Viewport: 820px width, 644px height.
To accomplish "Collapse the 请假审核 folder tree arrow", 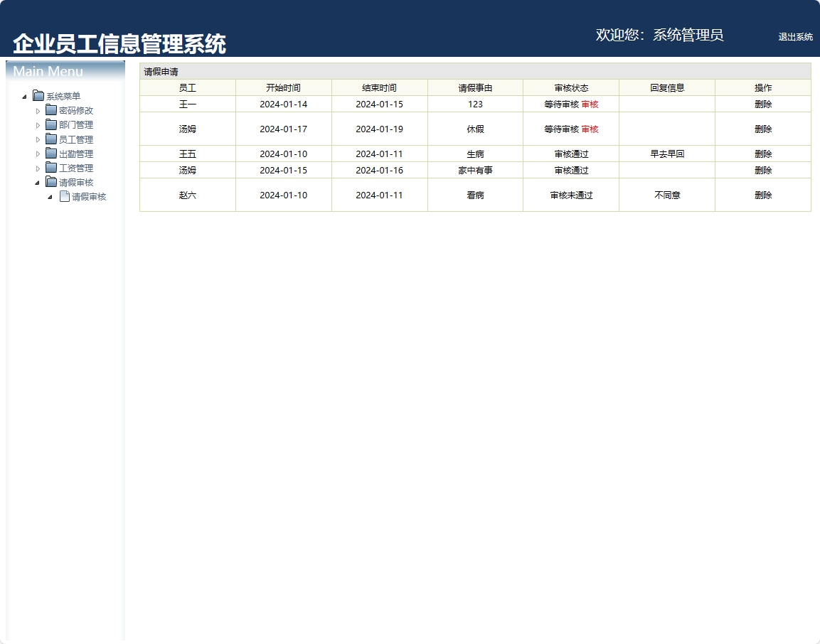I will 37,183.
